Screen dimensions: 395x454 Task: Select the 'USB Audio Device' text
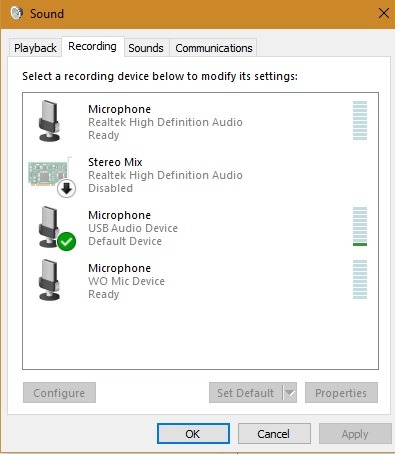133,228
